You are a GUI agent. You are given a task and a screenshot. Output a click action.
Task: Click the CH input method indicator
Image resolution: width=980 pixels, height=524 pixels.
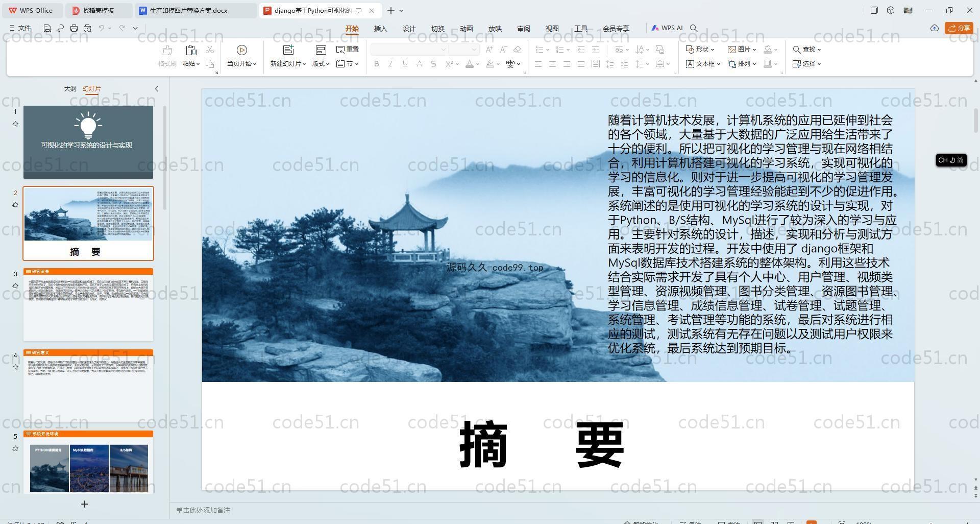(x=951, y=160)
